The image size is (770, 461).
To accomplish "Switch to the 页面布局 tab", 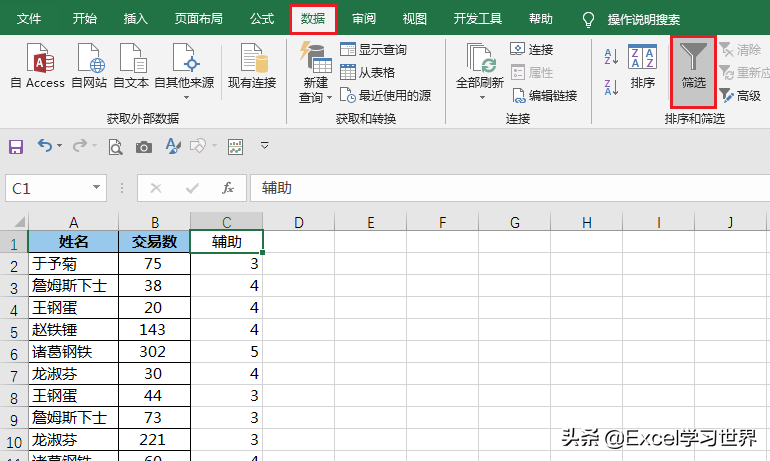I will pos(198,19).
